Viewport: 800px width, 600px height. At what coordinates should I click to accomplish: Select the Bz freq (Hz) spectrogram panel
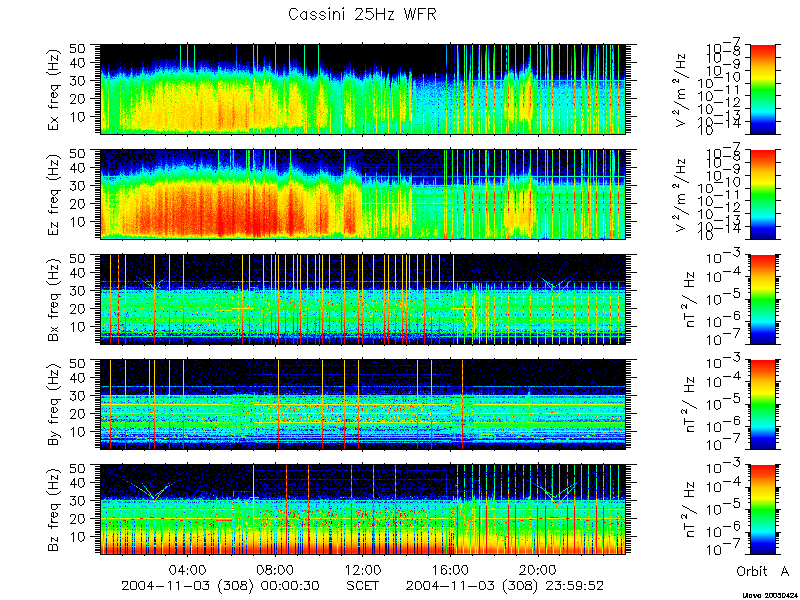click(362, 510)
